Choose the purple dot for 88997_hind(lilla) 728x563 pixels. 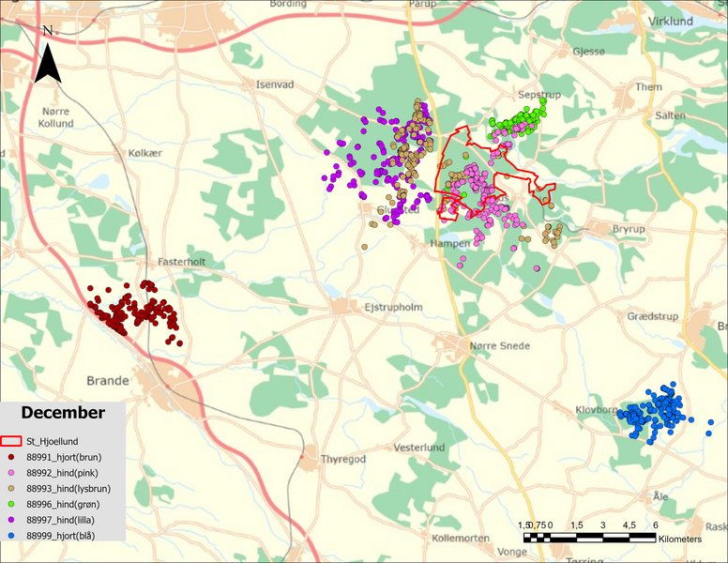coord(11,520)
